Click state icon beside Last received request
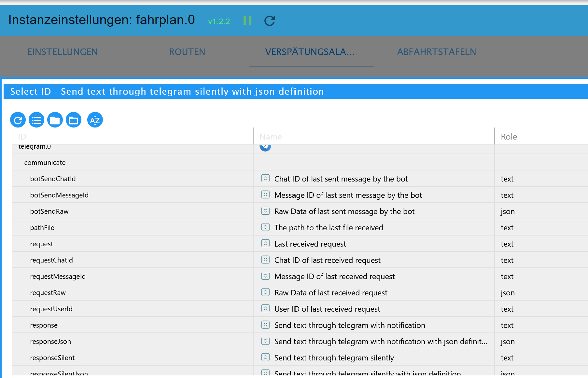Image resolution: width=588 pixels, height=378 pixels. (265, 243)
